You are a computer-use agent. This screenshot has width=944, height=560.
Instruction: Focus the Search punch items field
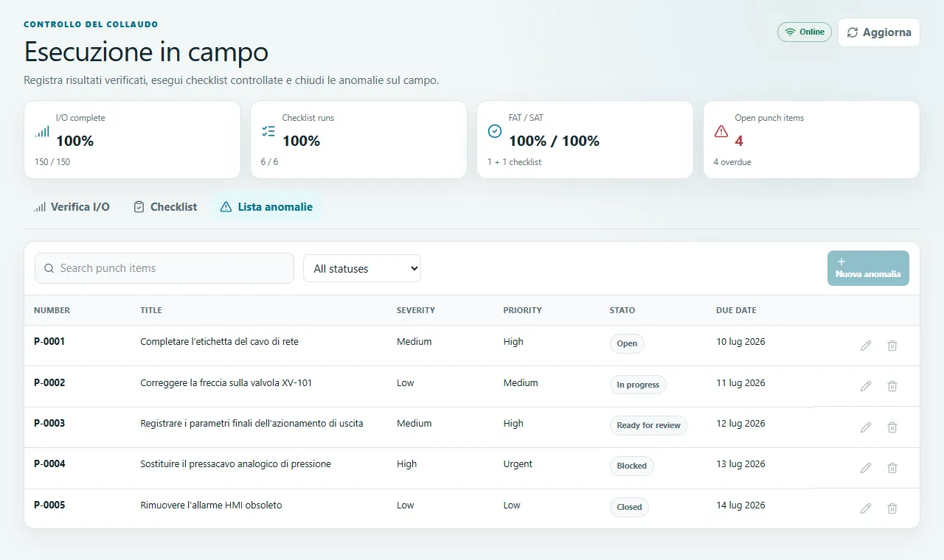pyautogui.click(x=164, y=268)
